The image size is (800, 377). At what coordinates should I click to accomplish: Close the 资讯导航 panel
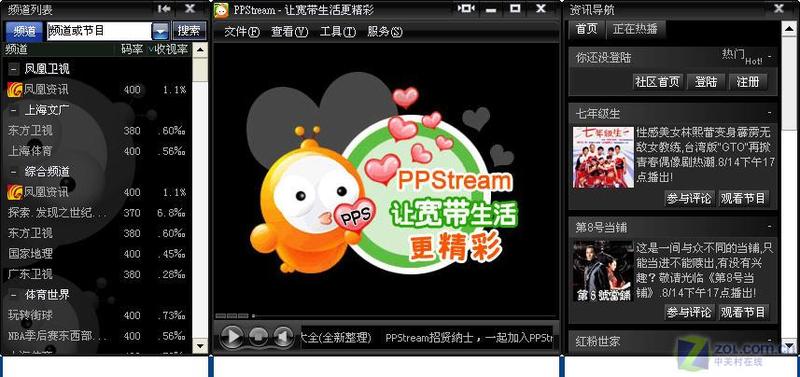point(779,9)
